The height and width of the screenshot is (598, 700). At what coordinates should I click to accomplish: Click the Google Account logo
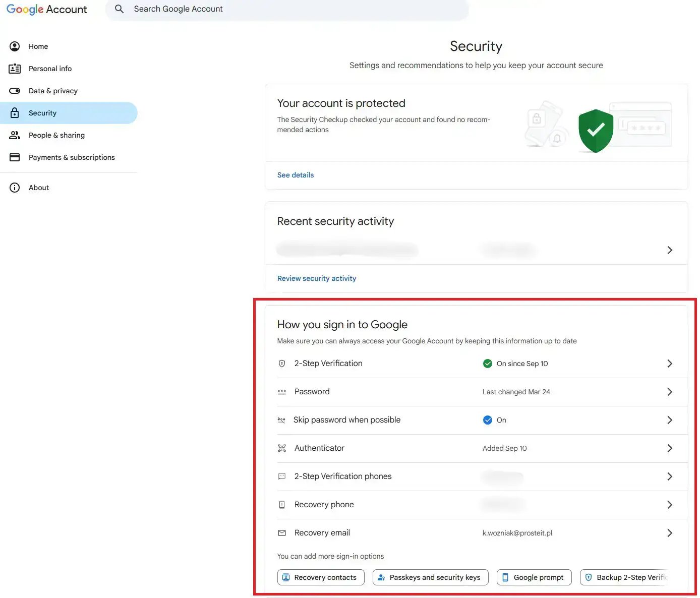pos(46,10)
